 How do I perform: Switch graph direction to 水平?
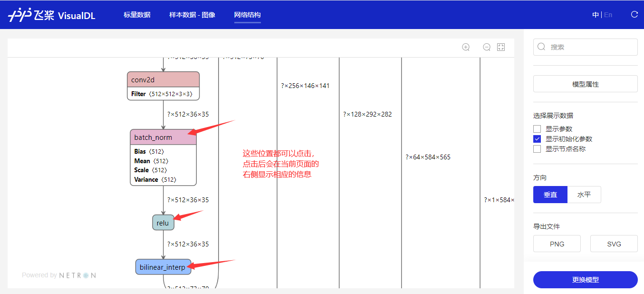point(584,194)
